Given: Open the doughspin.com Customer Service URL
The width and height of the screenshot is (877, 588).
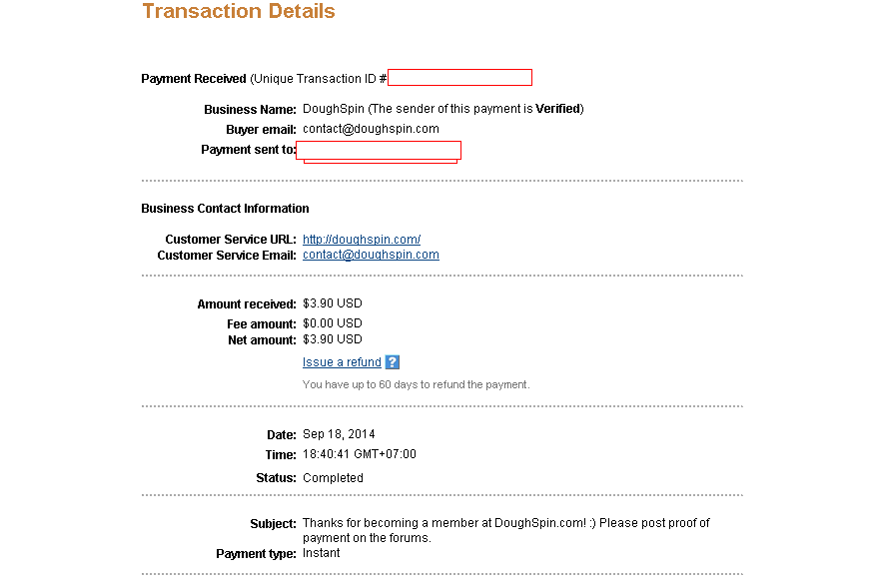Looking at the screenshot, I should pyautogui.click(x=362, y=240).
